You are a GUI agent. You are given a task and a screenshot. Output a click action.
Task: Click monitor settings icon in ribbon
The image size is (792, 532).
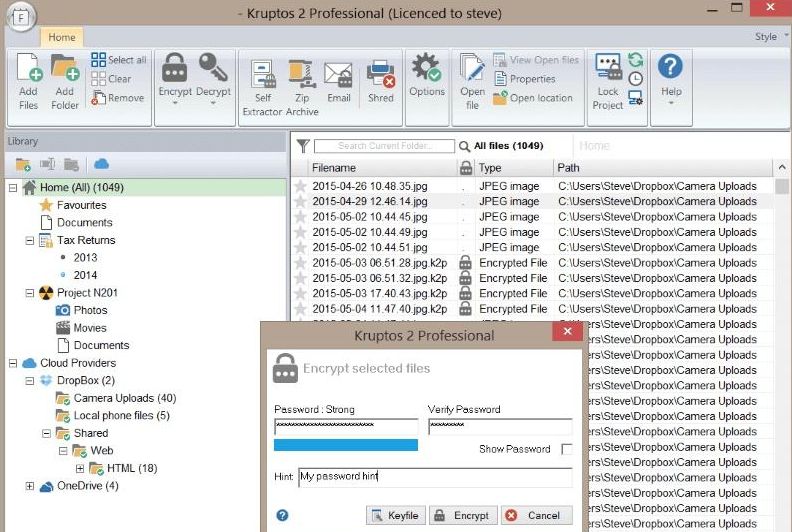pyautogui.click(x=635, y=98)
